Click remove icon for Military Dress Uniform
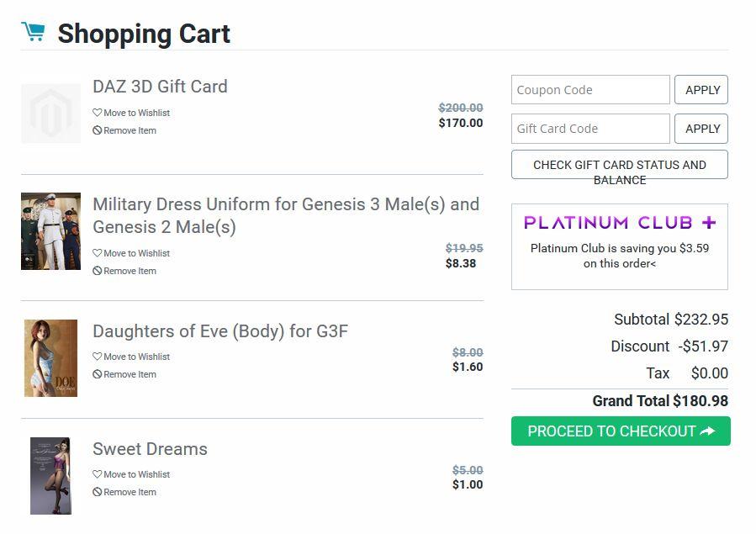756x534 pixels. (98, 271)
